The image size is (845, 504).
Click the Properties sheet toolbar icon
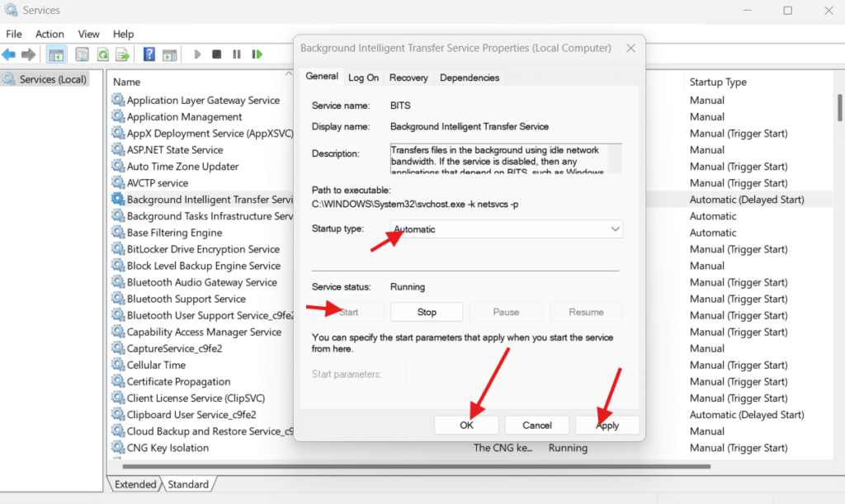point(82,54)
